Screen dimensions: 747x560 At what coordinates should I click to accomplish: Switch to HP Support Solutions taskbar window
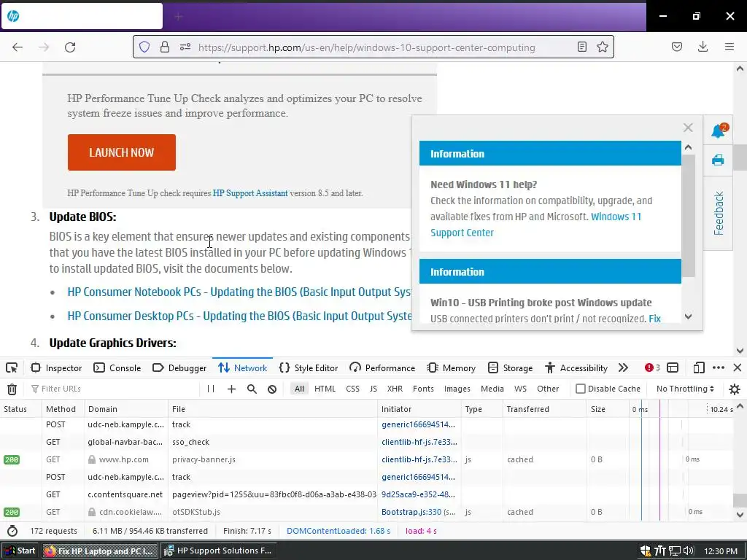218,551
